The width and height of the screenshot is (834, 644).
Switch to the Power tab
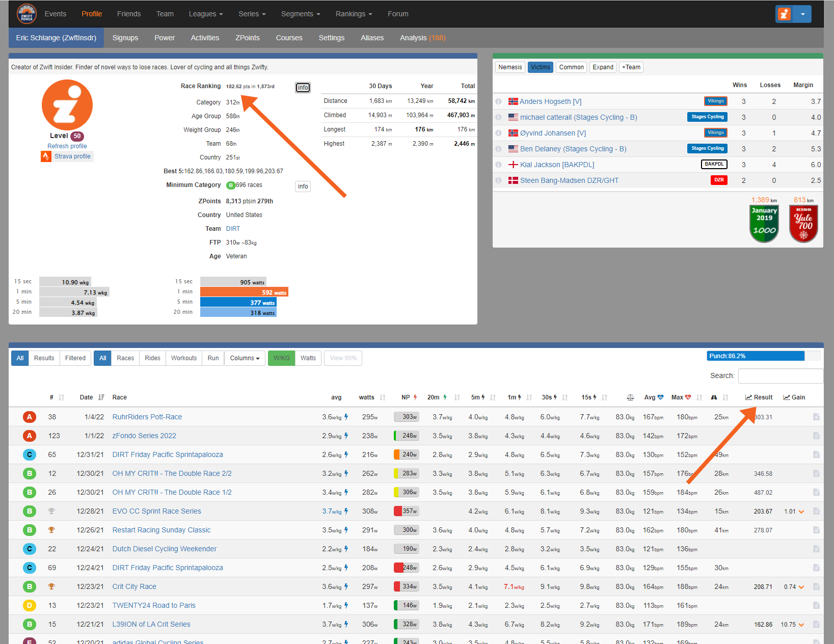tap(165, 38)
